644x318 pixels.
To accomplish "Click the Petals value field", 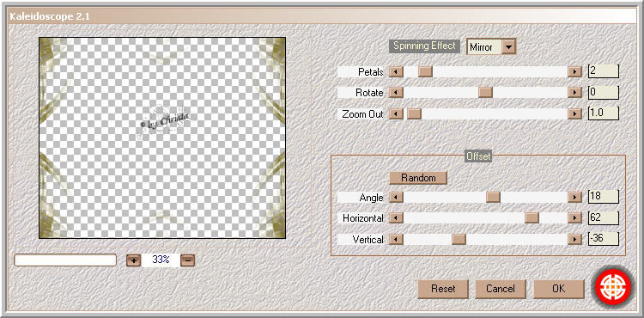I will (x=604, y=71).
